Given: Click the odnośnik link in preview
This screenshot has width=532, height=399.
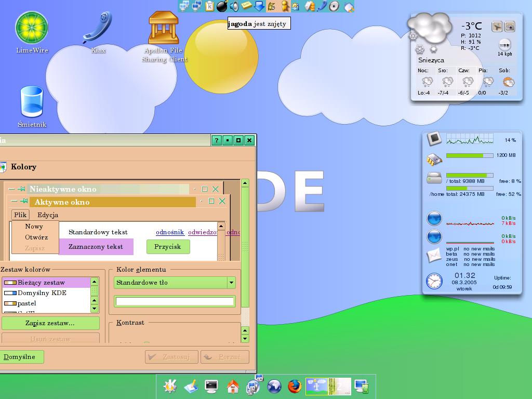Looking at the screenshot, I should tap(170, 232).
